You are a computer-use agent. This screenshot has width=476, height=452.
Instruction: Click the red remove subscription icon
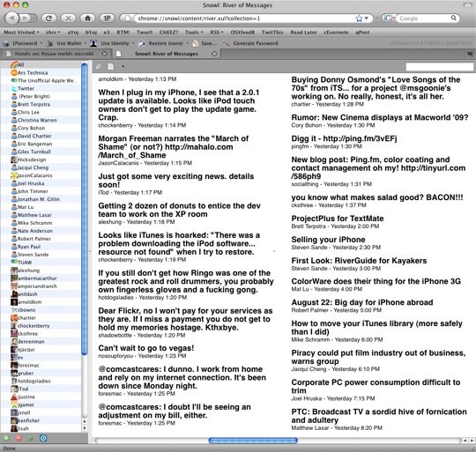(19, 438)
